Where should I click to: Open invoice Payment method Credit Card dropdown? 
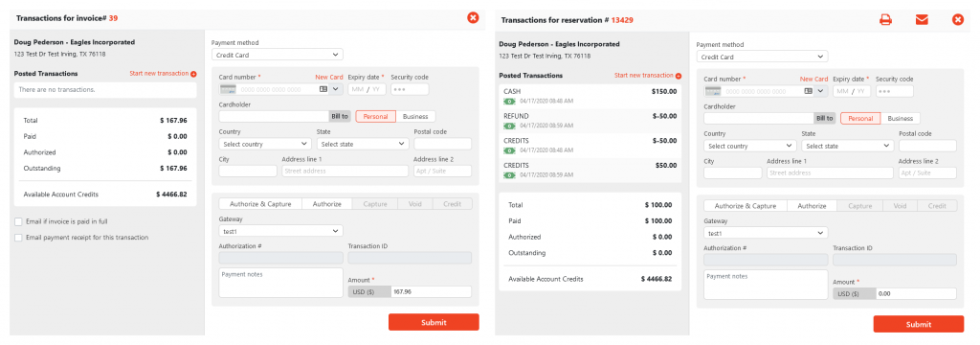coord(277,55)
